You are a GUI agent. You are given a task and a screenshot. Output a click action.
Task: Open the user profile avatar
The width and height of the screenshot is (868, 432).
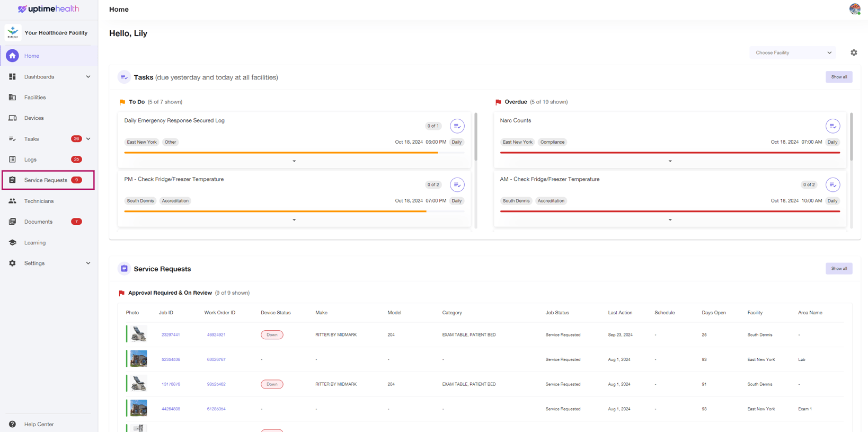pyautogui.click(x=854, y=9)
